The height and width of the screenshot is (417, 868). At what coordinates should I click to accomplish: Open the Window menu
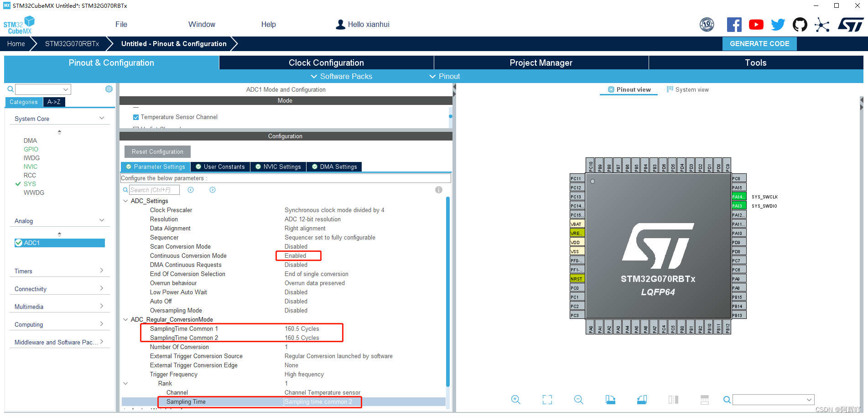pyautogui.click(x=202, y=25)
